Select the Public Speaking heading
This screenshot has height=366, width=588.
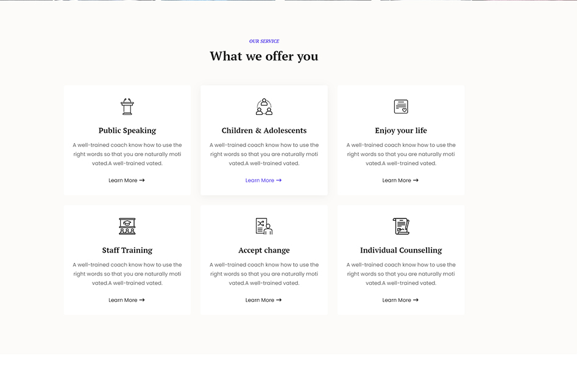(x=127, y=131)
